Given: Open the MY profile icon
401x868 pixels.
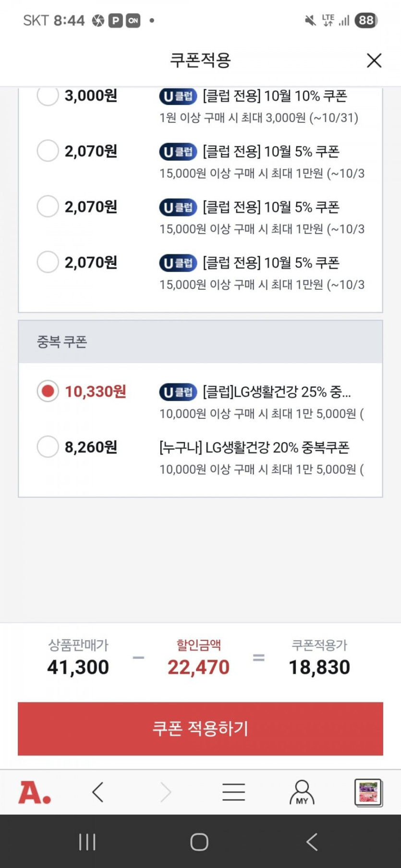Looking at the screenshot, I should [x=302, y=792].
